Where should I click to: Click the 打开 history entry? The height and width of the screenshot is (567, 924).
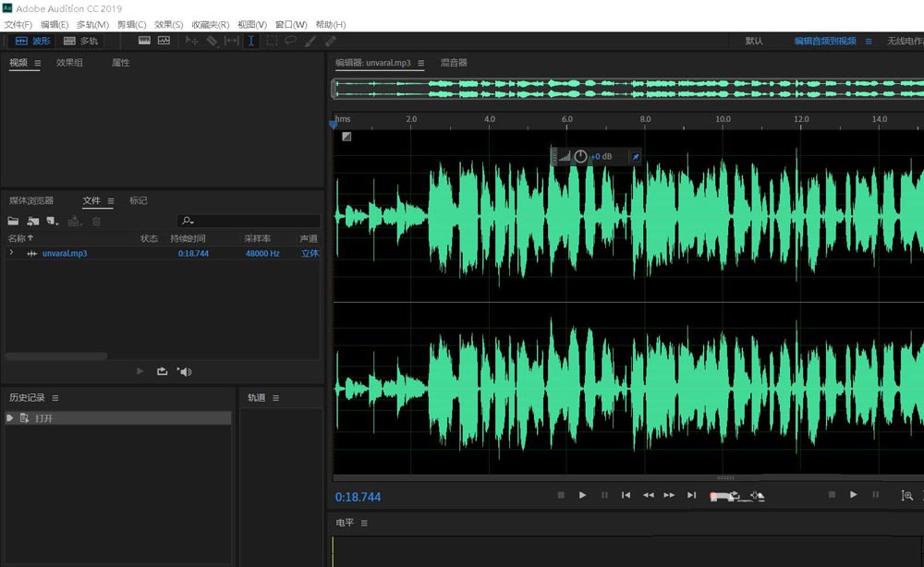coord(44,418)
